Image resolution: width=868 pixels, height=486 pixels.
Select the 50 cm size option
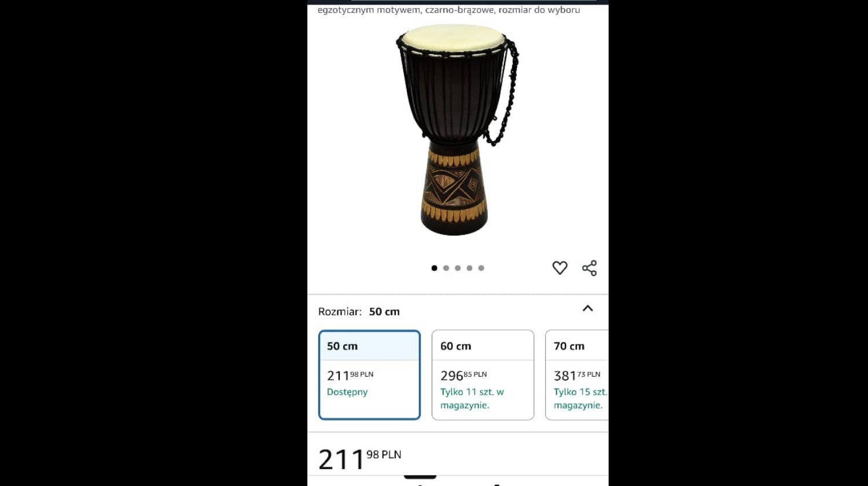[x=369, y=375]
